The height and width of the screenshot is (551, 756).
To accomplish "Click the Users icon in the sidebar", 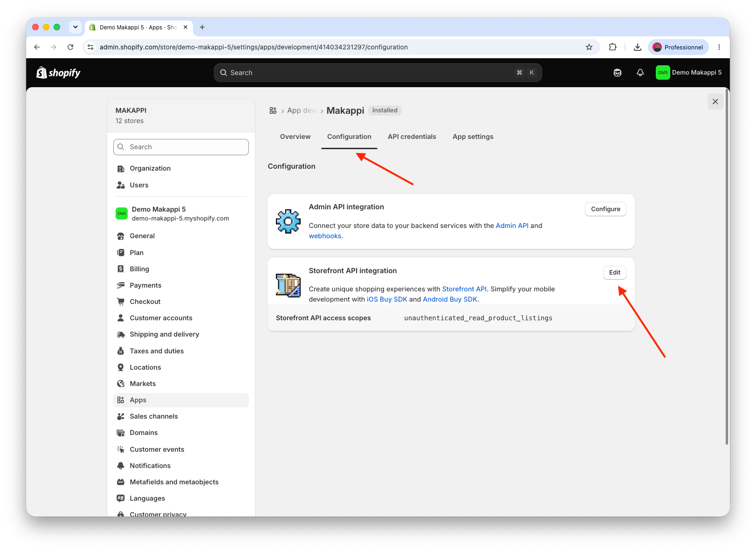I will [x=121, y=185].
